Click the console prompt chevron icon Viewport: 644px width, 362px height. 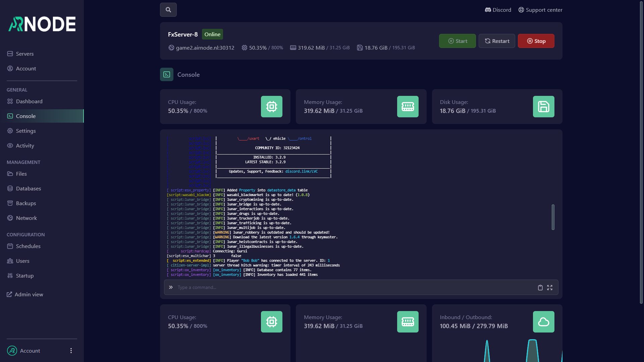(171, 287)
